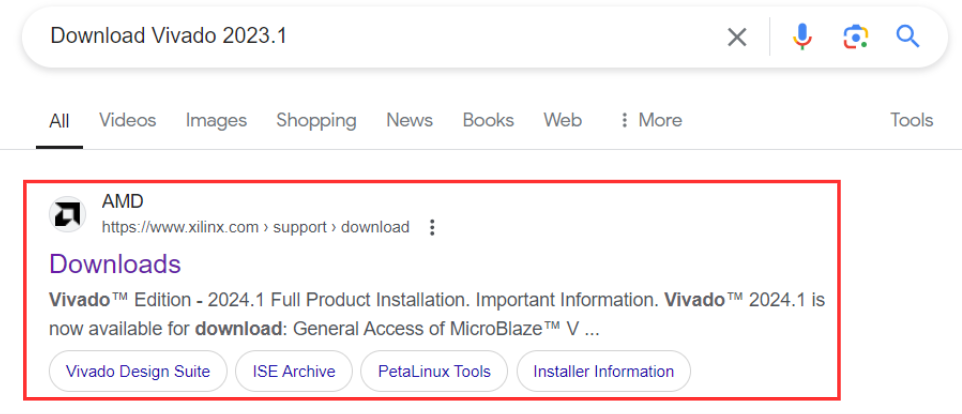This screenshot has height=414, width=962.
Task: Start voice search with microphone icon
Action: (x=802, y=37)
